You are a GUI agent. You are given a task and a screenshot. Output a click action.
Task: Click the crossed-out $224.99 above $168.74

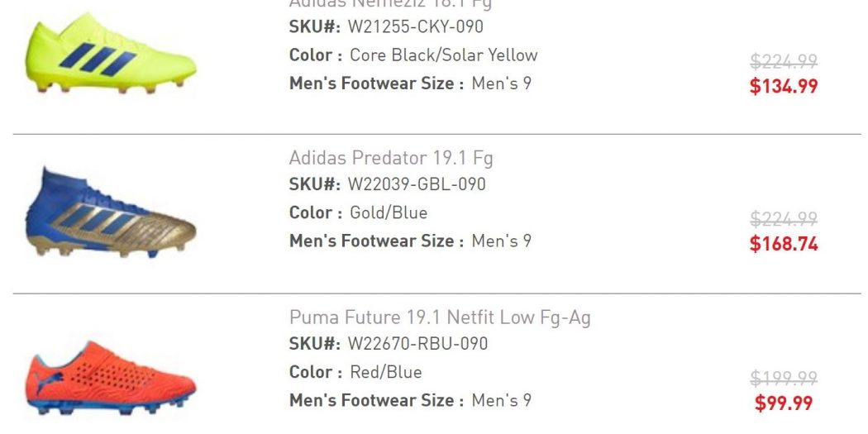[x=784, y=219]
